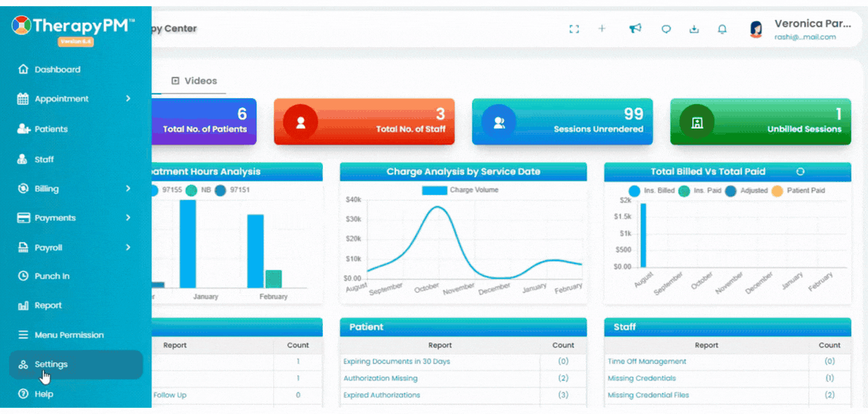Click the refresh icon on Total Billed Vs Total Paid

tap(800, 172)
